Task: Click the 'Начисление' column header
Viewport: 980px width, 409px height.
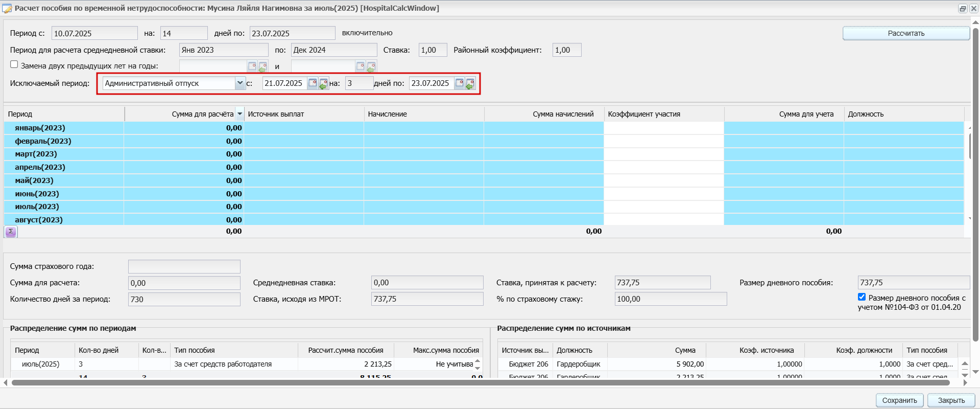Action: [x=424, y=114]
